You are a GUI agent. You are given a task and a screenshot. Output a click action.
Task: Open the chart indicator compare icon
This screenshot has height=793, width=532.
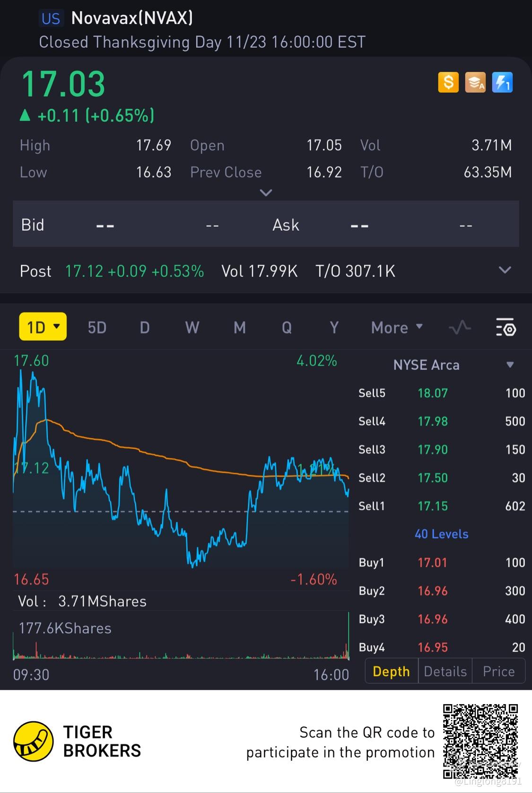[460, 327]
